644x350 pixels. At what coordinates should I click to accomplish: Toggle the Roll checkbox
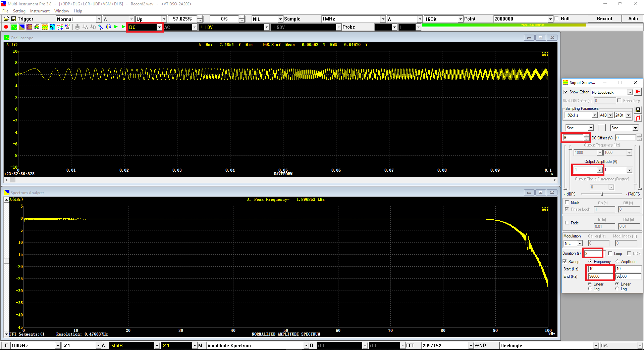coord(557,19)
